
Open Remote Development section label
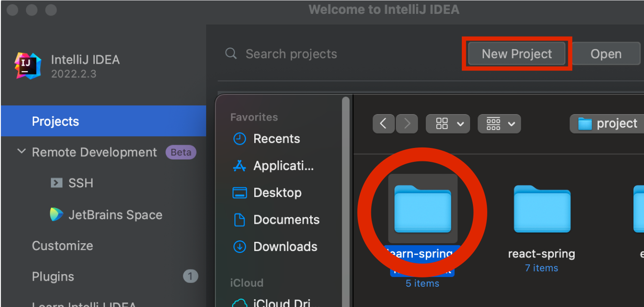pyautogui.click(x=94, y=152)
